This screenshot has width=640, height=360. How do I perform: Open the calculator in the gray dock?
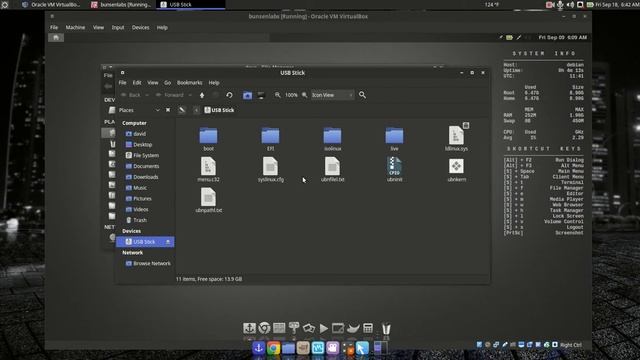(368, 328)
